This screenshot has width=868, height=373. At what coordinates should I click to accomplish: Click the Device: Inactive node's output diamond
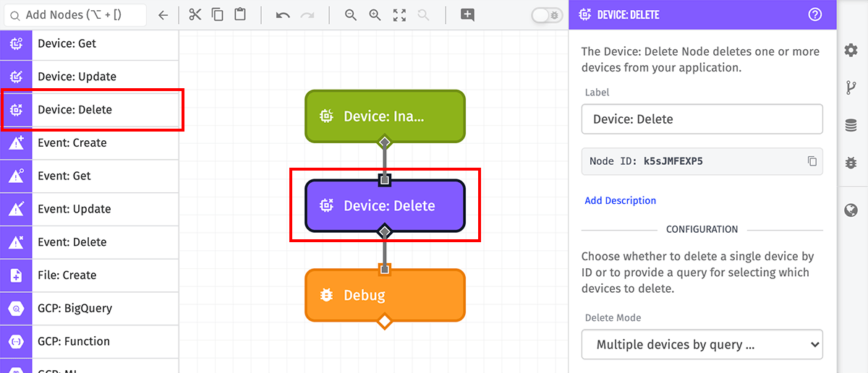385,141
